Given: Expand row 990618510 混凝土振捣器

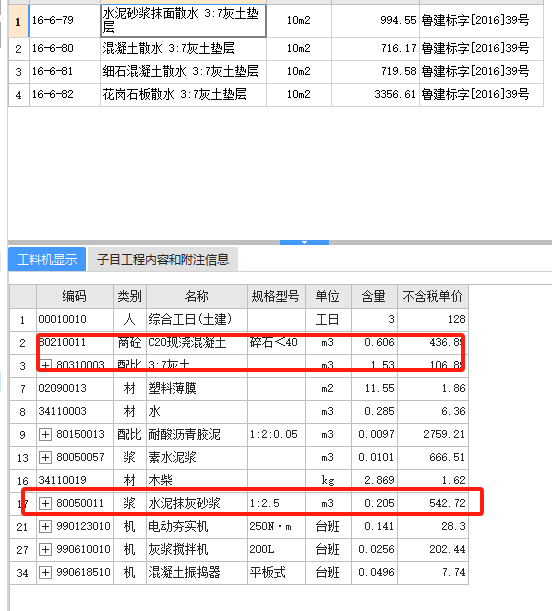Looking at the screenshot, I should click(45, 572).
